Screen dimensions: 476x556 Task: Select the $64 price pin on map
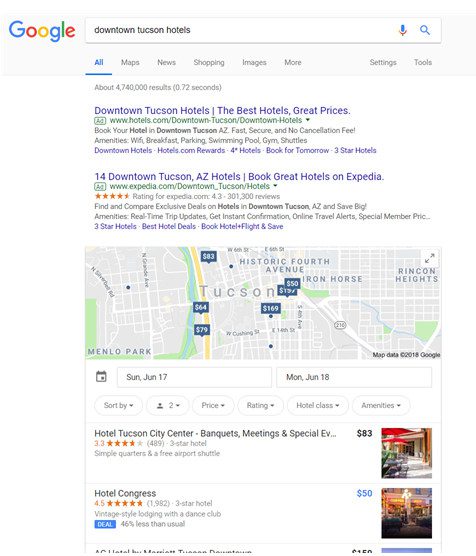(201, 307)
